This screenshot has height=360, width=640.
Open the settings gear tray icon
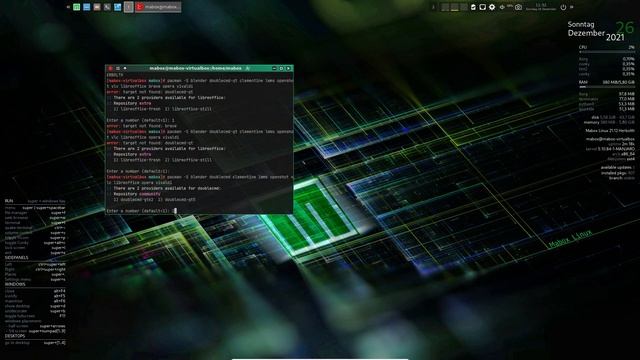click(x=492, y=7)
